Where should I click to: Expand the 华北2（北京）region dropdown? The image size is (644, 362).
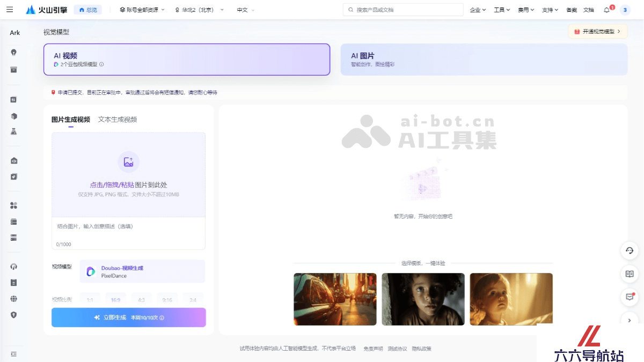[199, 10]
